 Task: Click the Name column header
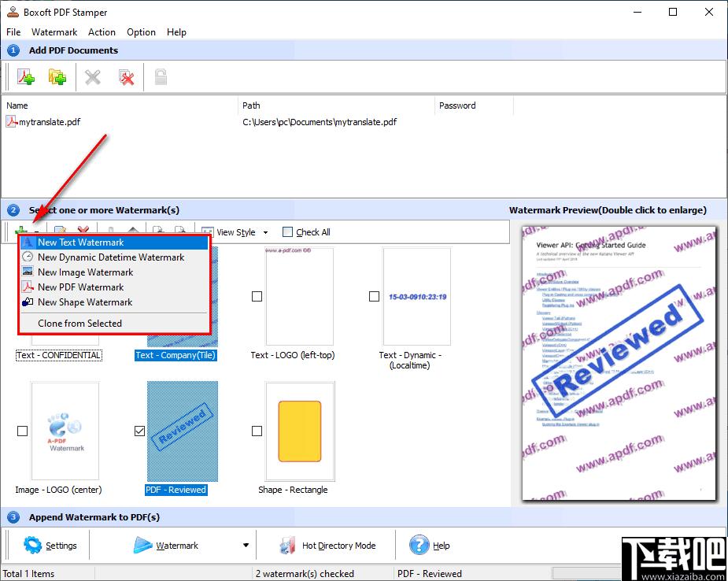pos(120,105)
